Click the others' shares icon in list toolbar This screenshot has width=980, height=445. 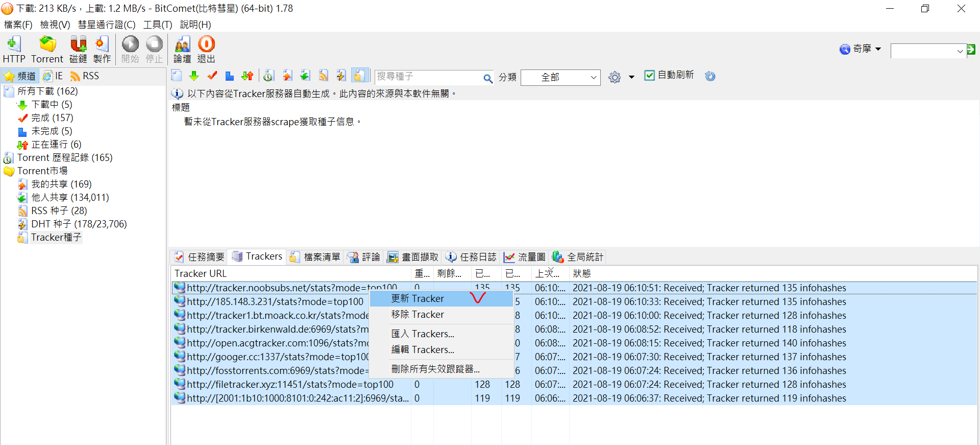tap(305, 76)
